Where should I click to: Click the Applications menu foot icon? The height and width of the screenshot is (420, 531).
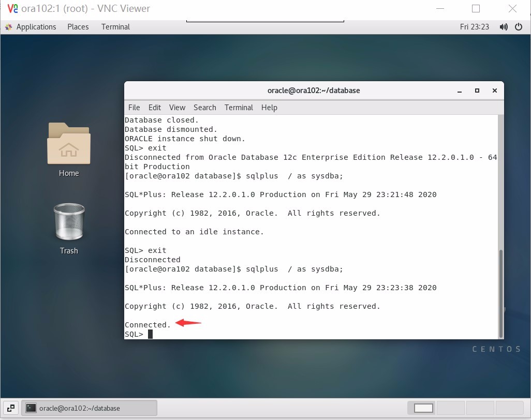(x=8, y=27)
